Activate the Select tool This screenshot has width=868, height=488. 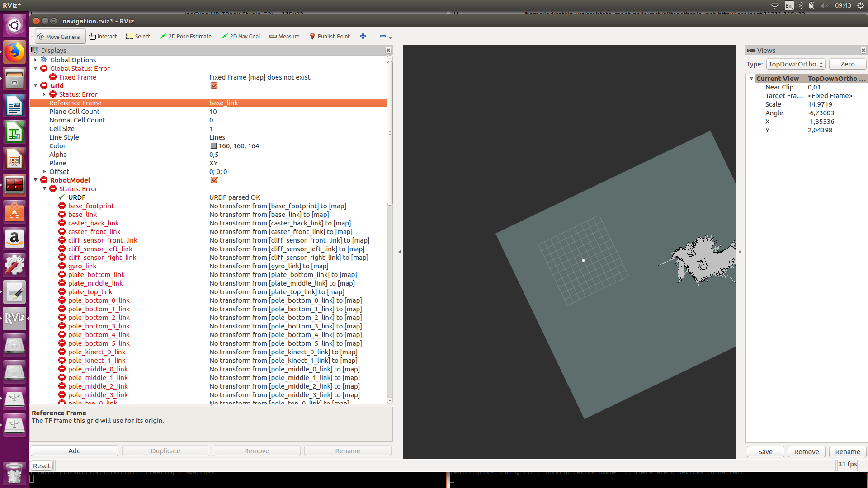(x=138, y=37)
